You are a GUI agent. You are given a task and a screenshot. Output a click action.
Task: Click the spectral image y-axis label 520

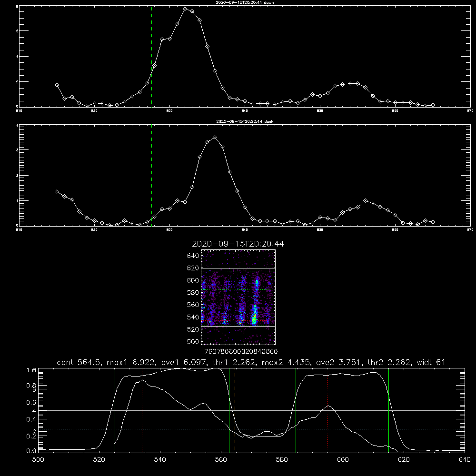click(x=193, y=329)
